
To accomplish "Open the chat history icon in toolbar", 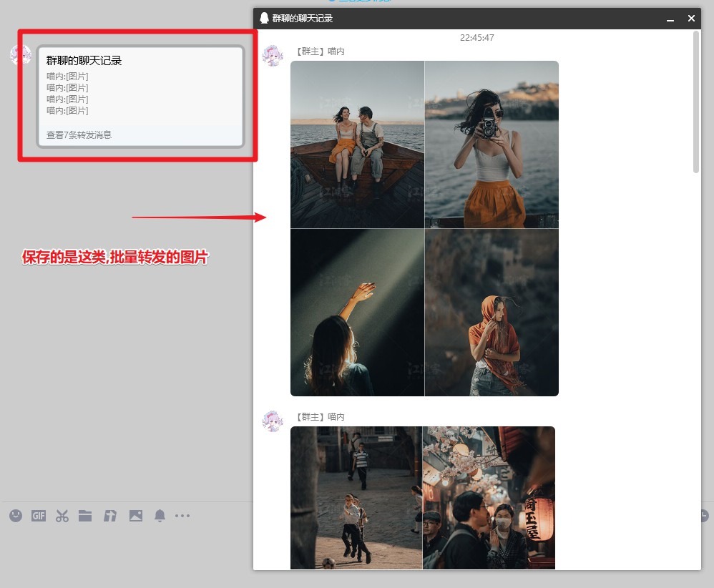I will click(109, 516).
